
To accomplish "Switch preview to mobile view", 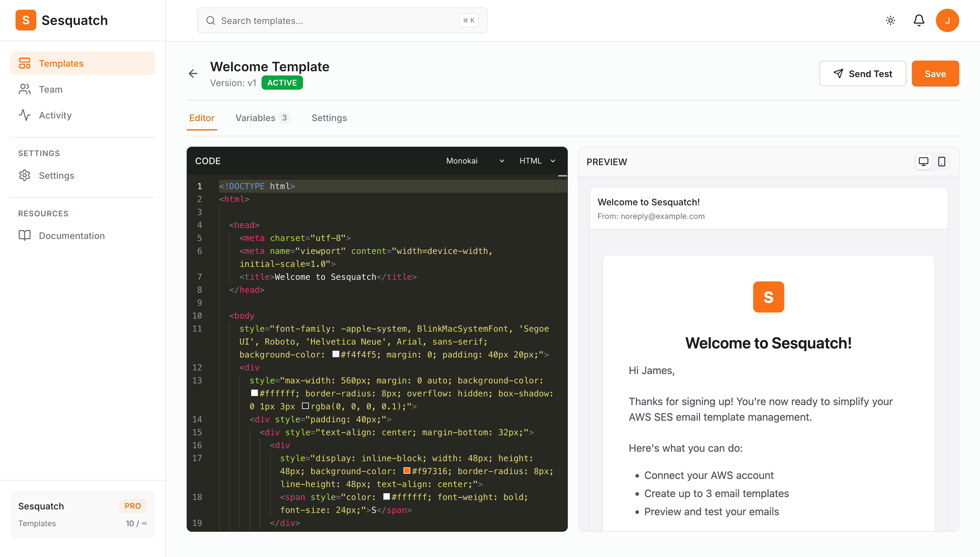I will (942, 162).
